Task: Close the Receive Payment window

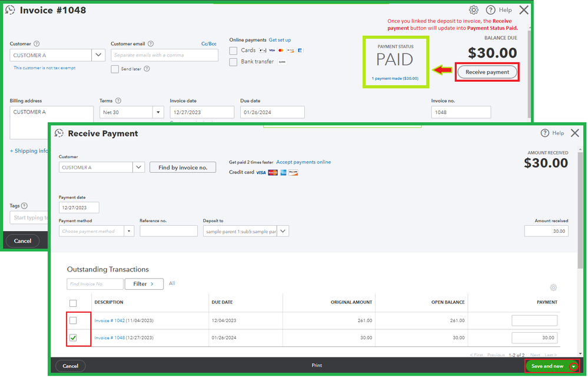Action: (x=575, y=133)
